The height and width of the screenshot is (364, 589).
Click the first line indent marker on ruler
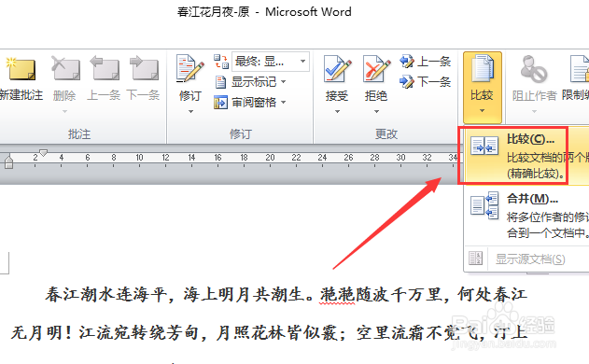[43, 153]
